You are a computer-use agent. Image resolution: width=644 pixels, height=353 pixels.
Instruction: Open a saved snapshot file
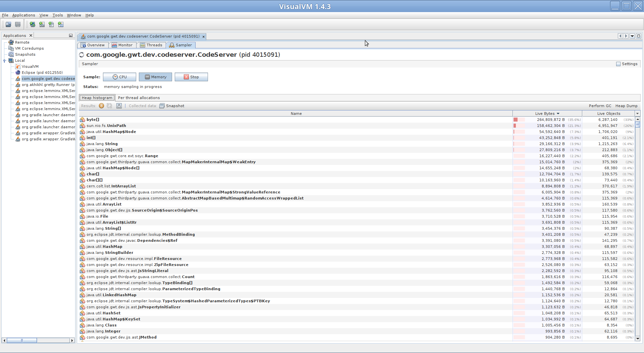click(8, 24)
